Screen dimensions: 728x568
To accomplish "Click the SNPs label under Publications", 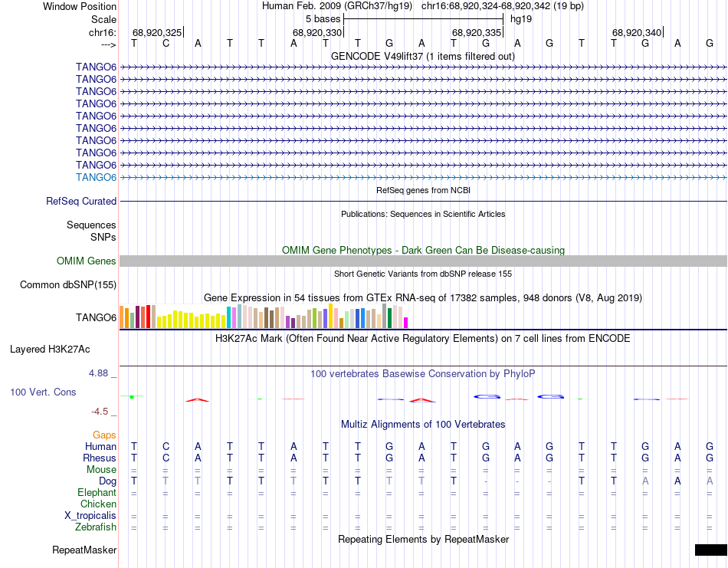I will click(103, 237).
